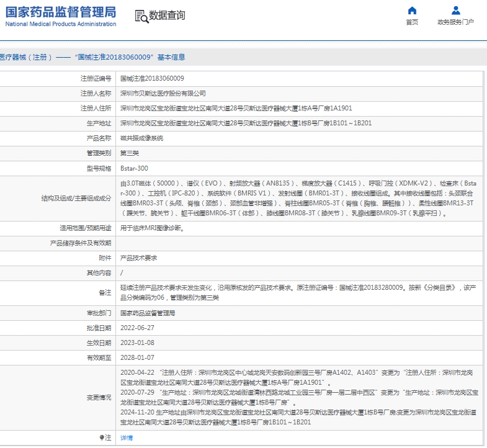Screen dimensions: 487x448
Task: Open the 政务服务门户 user icon
Action: pyautogui.click(x=455, y=11)
